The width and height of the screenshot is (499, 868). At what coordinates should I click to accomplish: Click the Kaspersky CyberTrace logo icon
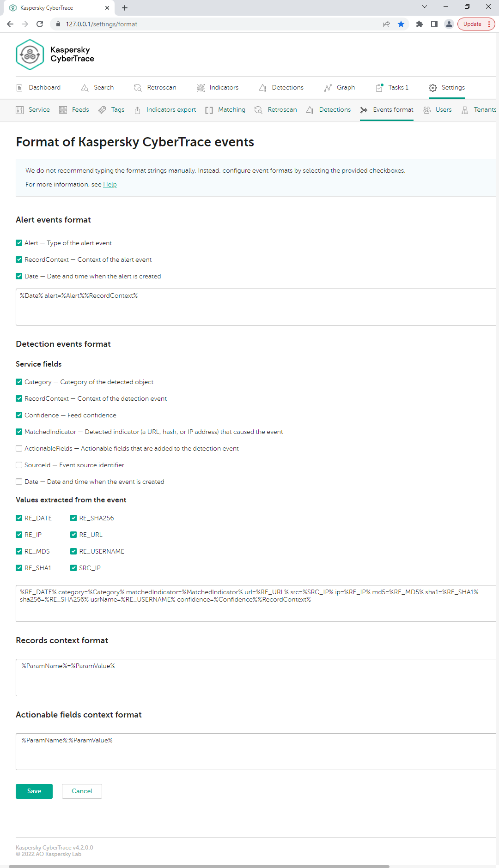click(x=30, y=54)
